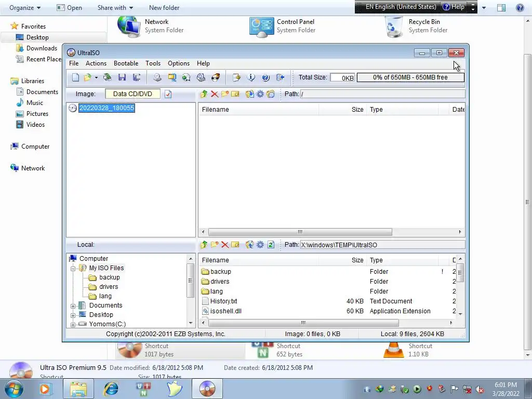Click the Open button in the Explorer toolbar
Screen dimensions: 532x399
coord(70,7)
